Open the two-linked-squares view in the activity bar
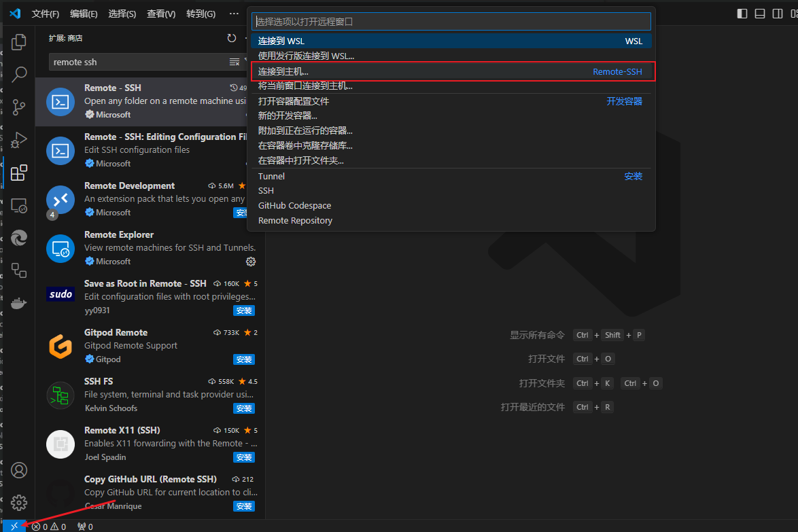The height and width of the screenshot is (532, 798). click(19, 270)
